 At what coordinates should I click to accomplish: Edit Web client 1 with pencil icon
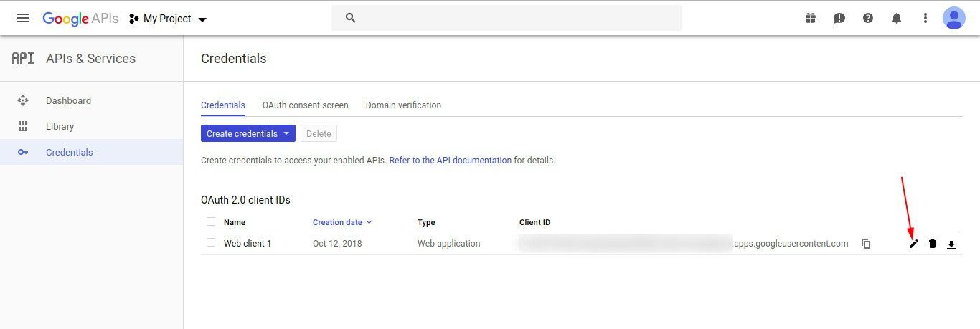tap(914, 244)
